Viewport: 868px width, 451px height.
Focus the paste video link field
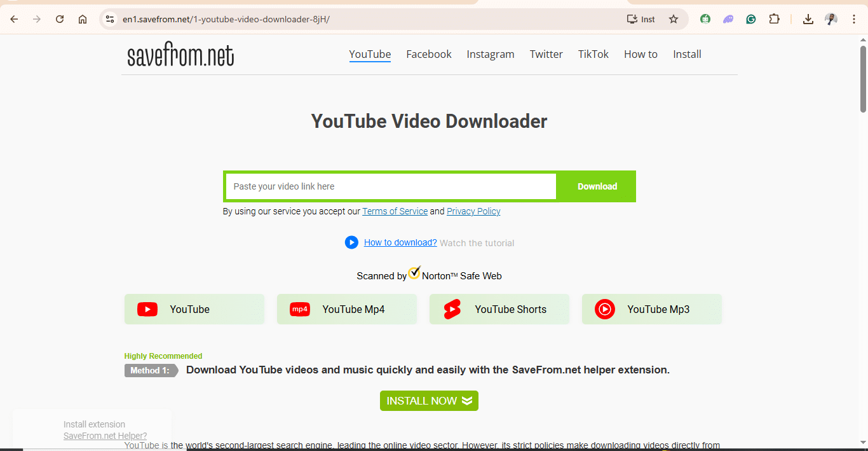click(391, 186)
